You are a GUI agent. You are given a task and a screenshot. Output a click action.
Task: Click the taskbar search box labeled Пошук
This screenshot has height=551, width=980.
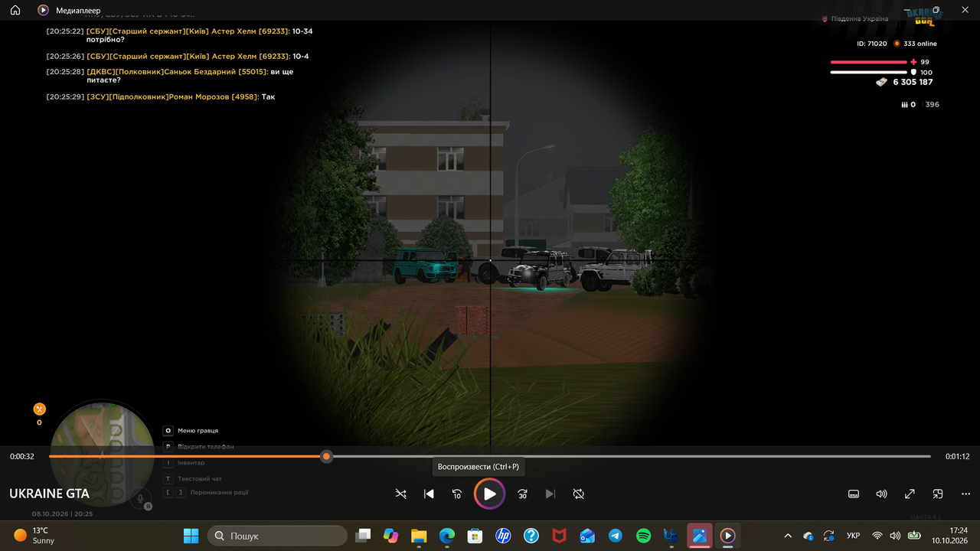pos(278,536)
